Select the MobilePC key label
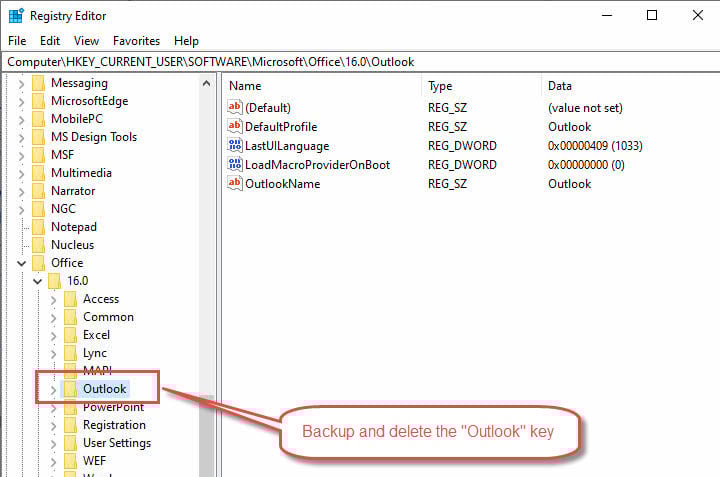Image resolution: width=720 pixels, height=477 pixels. pos(77,119)
